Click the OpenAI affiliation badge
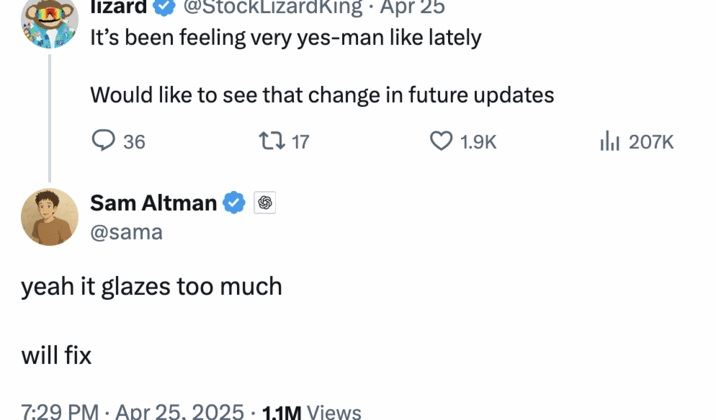The image size is (716, 420). pyautogui.click(x=265, y=203)
